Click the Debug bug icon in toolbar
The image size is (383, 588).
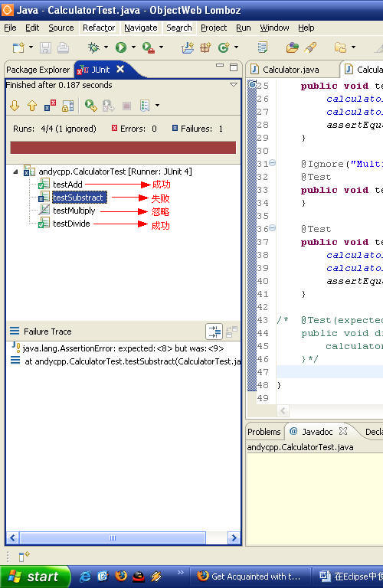[x=93, y=47]
